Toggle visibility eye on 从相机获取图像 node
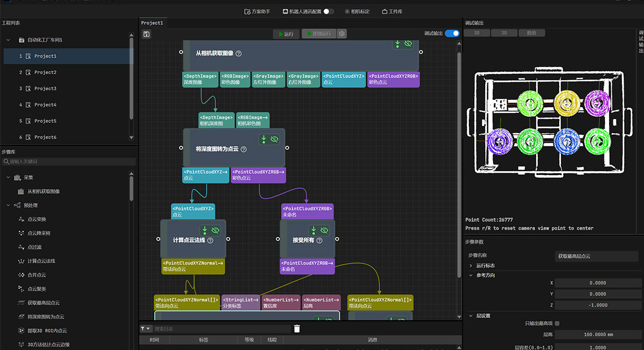Image resolution: width=644 pixels, height=350 pixels. [x=408, y=43]
